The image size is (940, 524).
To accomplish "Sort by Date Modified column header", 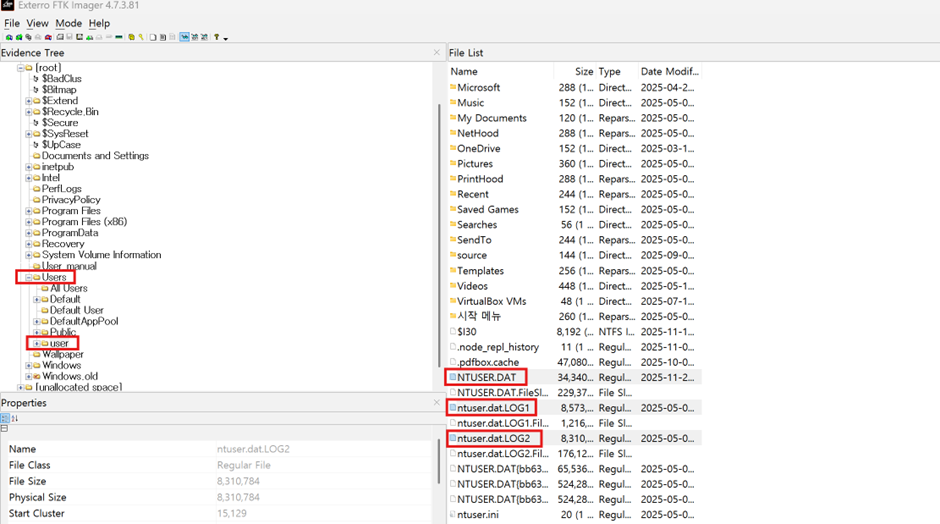I will (670, 71).
